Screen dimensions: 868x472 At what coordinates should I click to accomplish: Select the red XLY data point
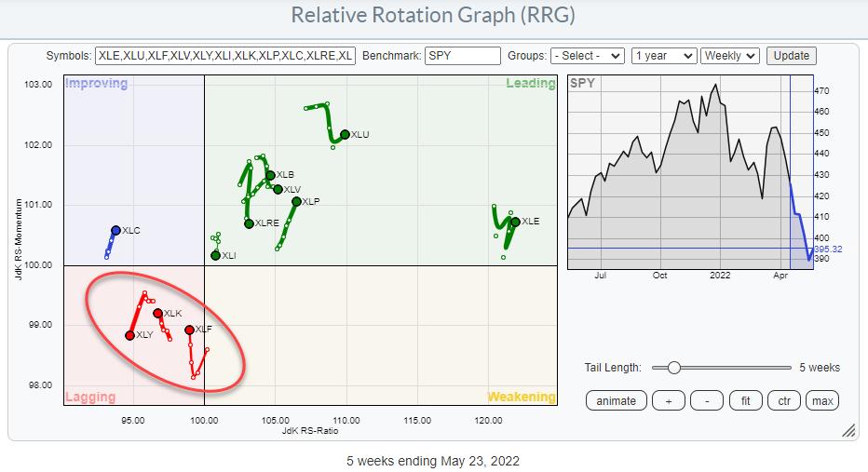pos(129,335)
